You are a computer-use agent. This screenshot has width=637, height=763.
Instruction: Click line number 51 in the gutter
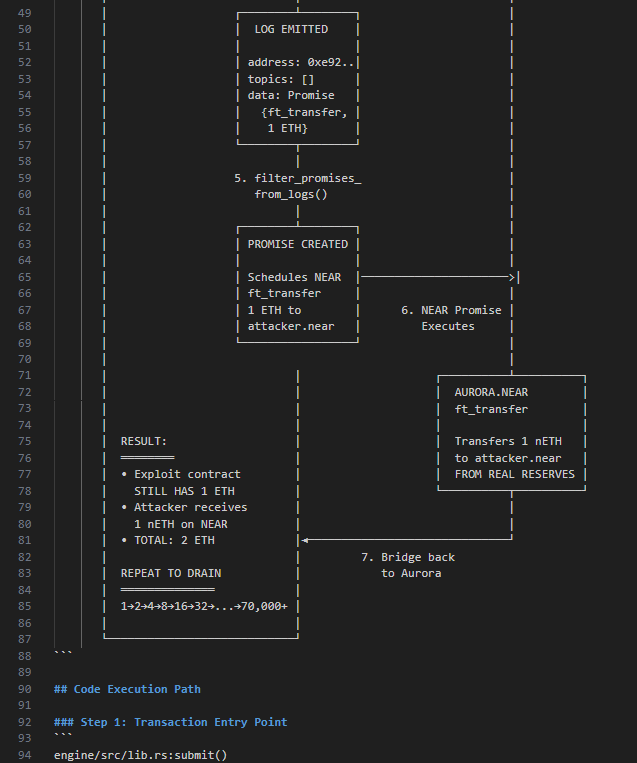coord(24,46)
